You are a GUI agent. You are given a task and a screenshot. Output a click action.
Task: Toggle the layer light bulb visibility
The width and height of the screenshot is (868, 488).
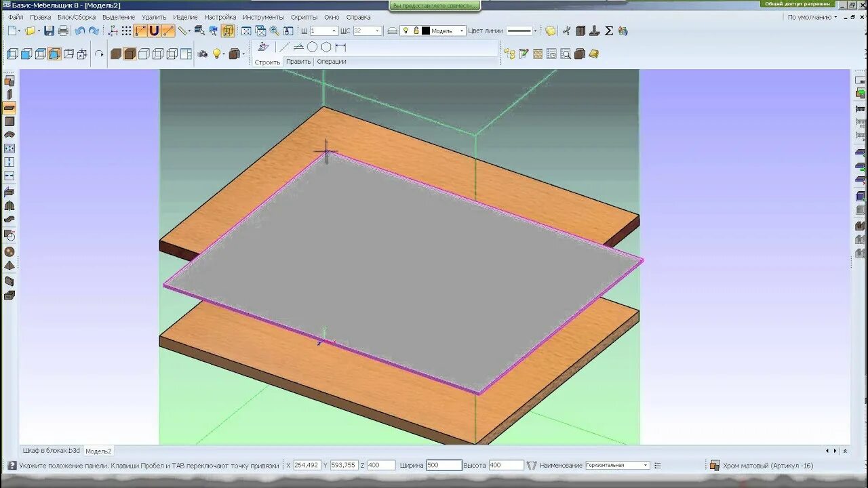[406, 30]
